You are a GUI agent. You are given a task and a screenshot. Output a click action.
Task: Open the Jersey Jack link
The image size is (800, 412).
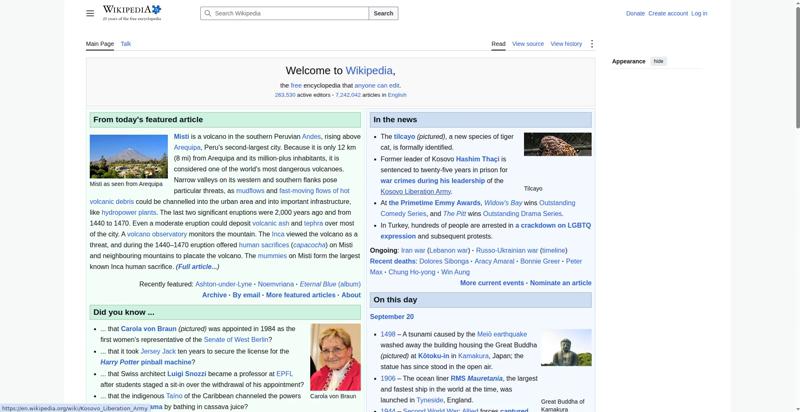click(158, 351)
